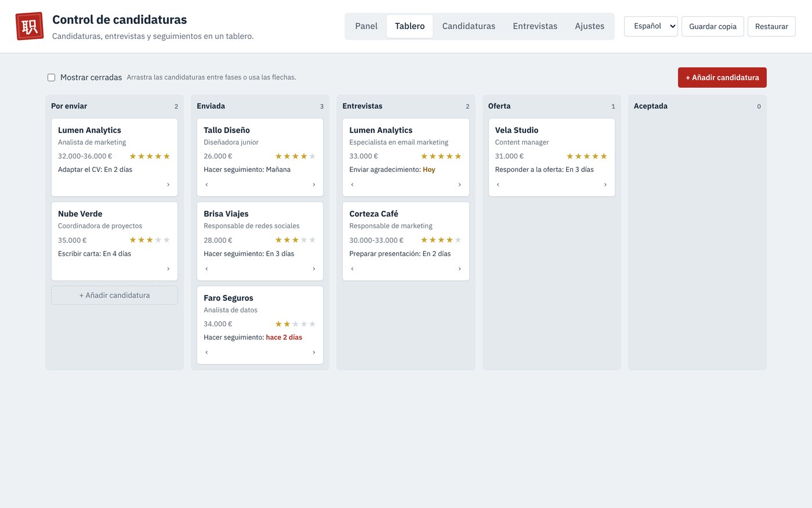
Task: Open the Faro Seguros card title
Action: pyautogui.click(x=229, y=298)
